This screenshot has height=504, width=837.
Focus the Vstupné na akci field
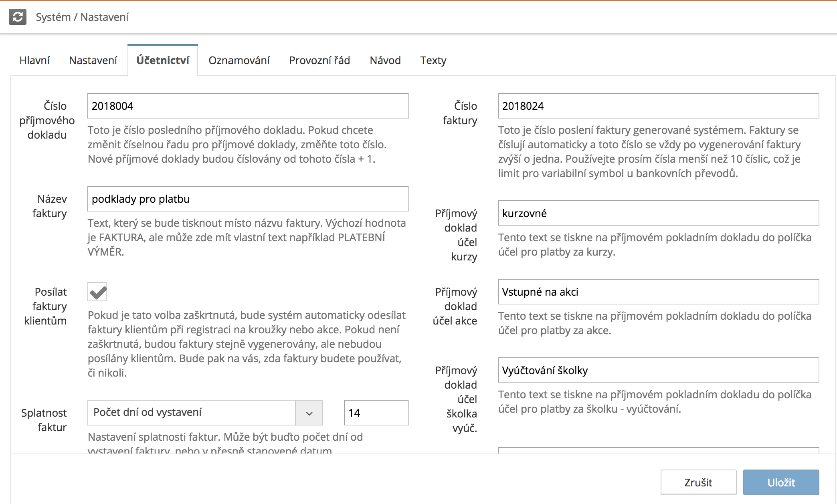(658, 292)
